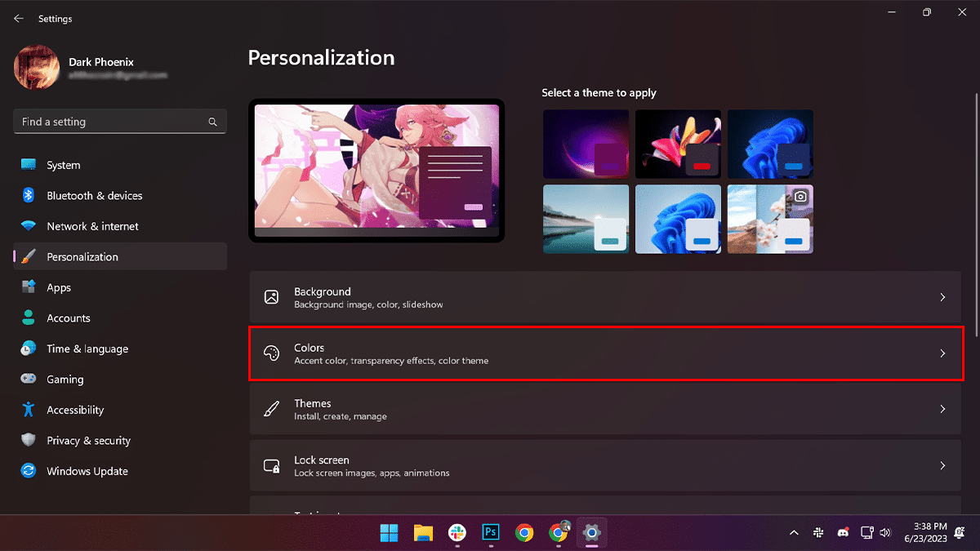Select System in the sidebar
Image resolution: width=980 pixels, height=551 pixels.
point(63,165)
